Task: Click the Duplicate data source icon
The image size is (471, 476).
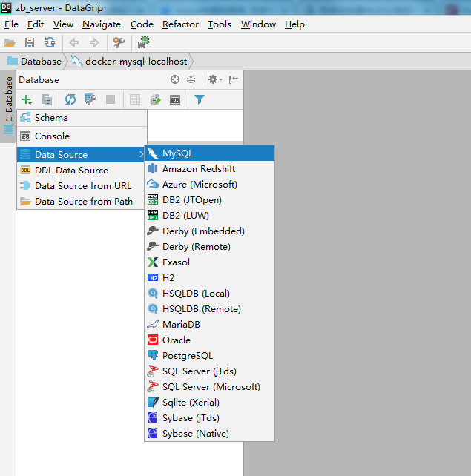Action: [x=47, y=99]
